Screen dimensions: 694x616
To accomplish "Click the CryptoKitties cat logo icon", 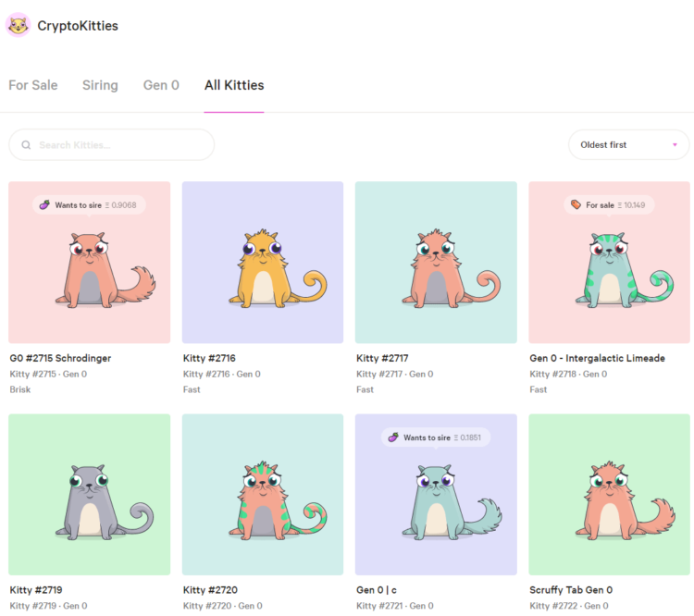I will point(18,25).
